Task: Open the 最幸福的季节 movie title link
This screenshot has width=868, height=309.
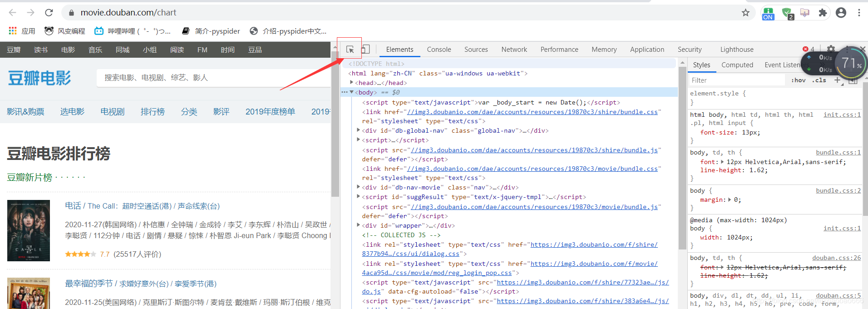Action: point(141,284)
